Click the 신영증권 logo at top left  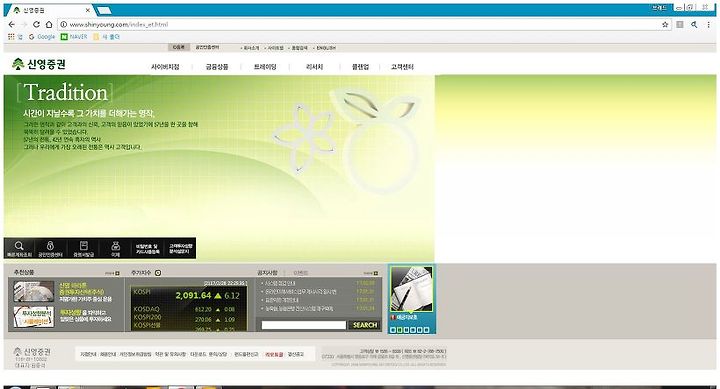(x=39, y=64)
